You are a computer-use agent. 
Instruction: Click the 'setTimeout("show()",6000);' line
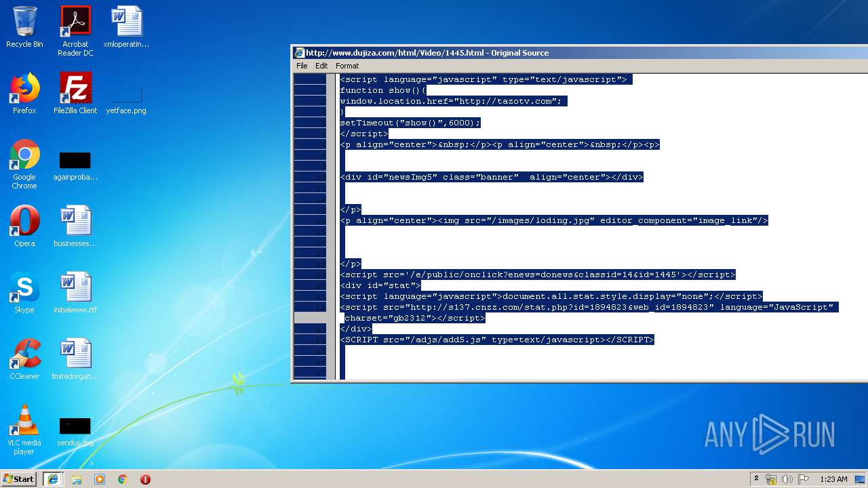coord(410,123)
